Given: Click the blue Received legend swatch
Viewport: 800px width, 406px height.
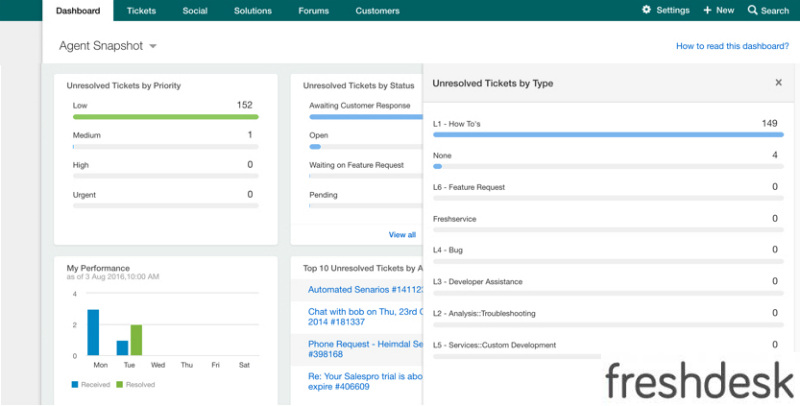Looking at the screenshot, I should [75, 383].
